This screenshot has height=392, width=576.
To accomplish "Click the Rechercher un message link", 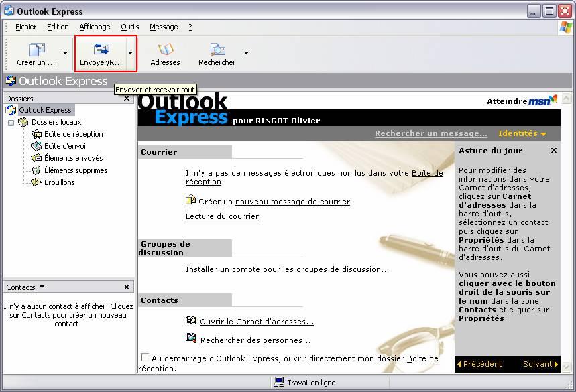I will tap(431, 133).
